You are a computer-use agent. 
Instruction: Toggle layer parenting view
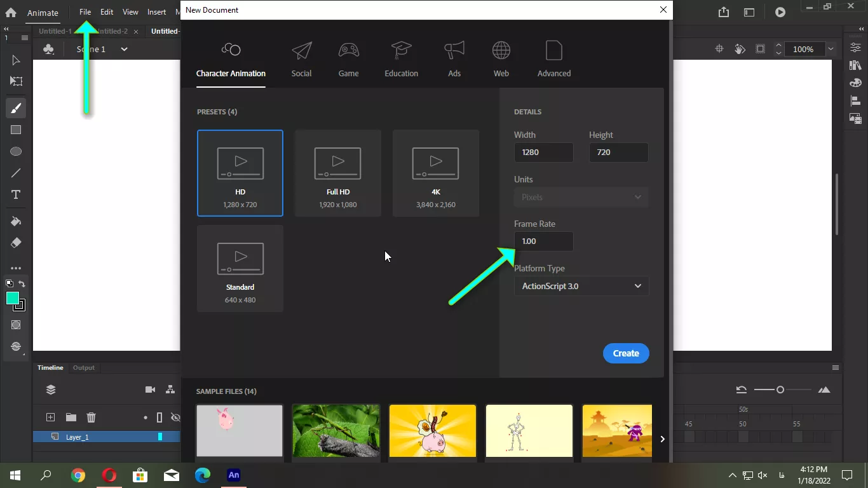point(170,390)
